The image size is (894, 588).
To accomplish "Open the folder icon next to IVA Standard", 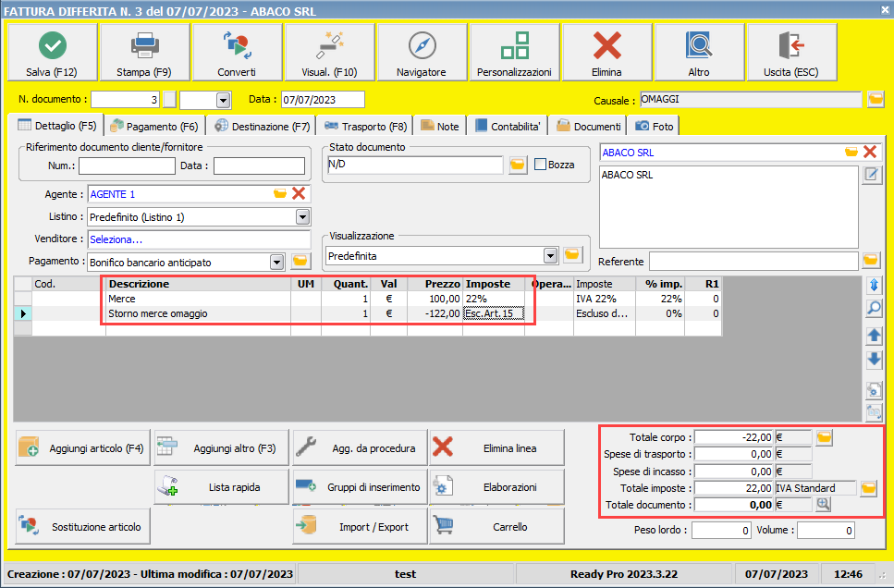I will tap(868, 488).
